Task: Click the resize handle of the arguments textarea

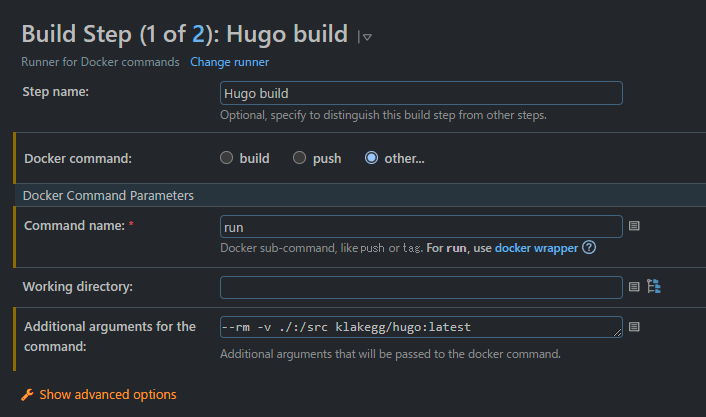Action: tap(618, 333)
